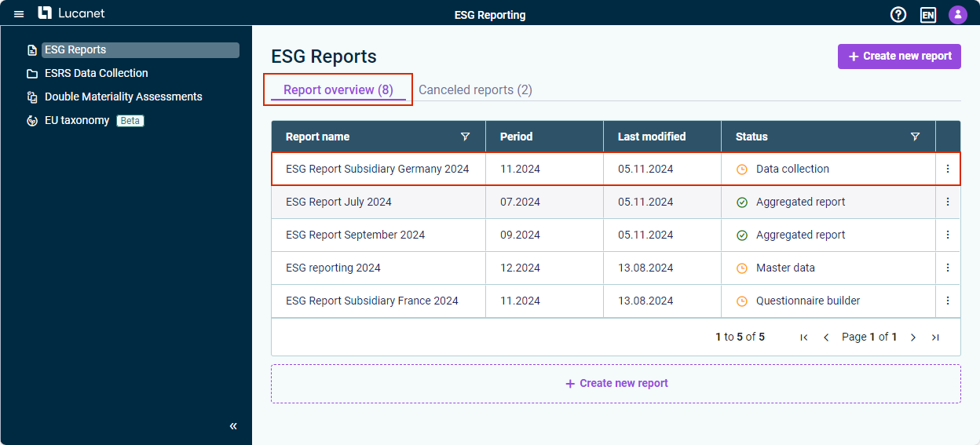This screenshot has width=980, height=445.
Task: Open ESRS Data Collection in the sidebar
Action: point(97,73)
